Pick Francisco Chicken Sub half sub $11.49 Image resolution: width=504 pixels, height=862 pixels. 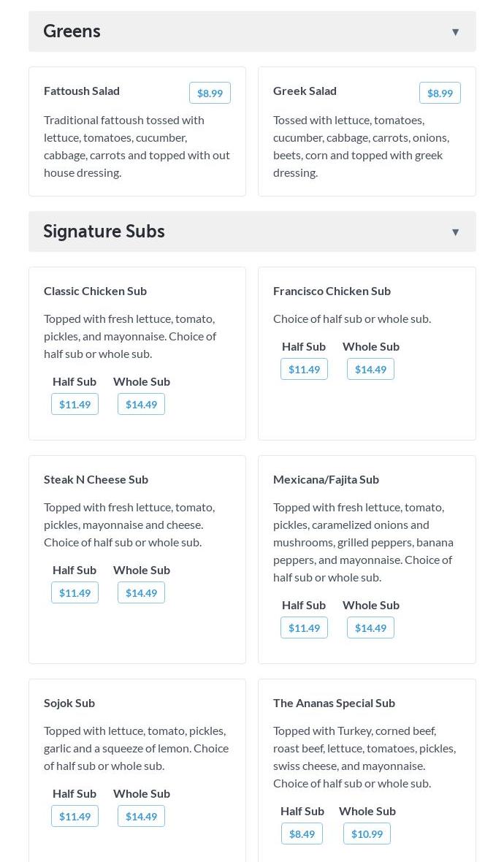pyautogui.click(x=304, y=369)
